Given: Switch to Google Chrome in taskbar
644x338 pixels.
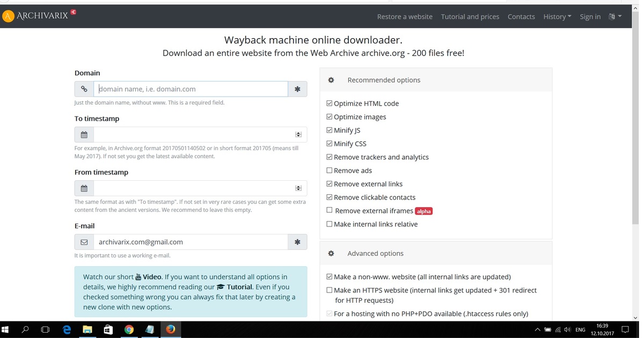Looking at the screenshot, I should (x=129, y=329).
